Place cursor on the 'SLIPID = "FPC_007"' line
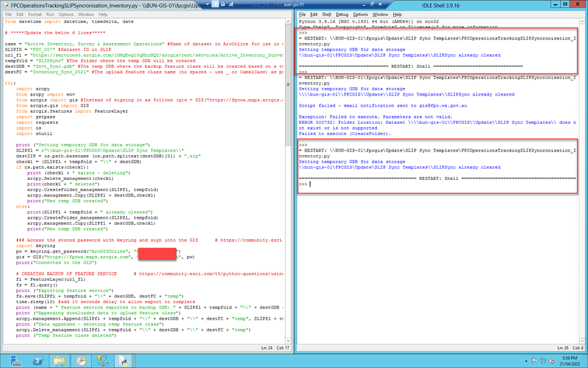588x368 pixels. (x=58, y=50)
